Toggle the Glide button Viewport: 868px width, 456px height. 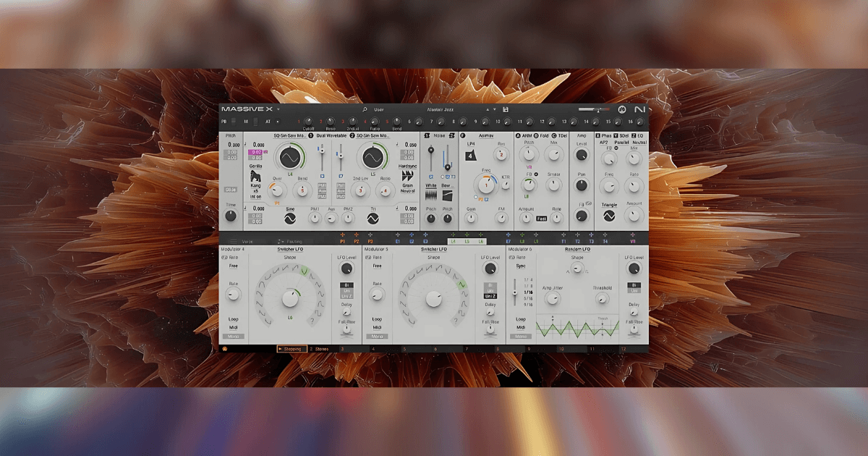click(x=231, y=190)
